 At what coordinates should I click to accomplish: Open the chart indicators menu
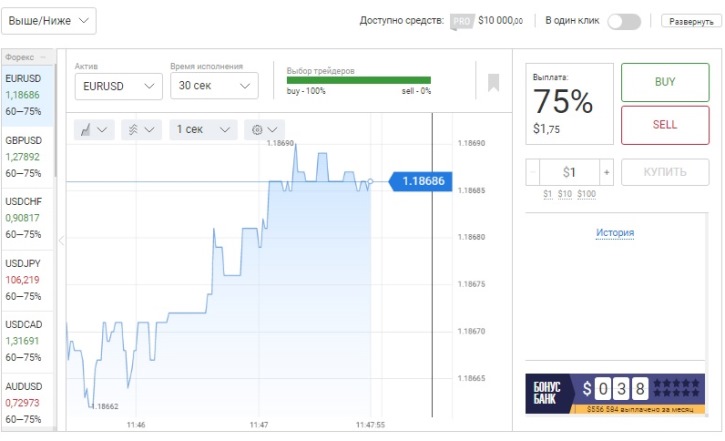point(140,129)
